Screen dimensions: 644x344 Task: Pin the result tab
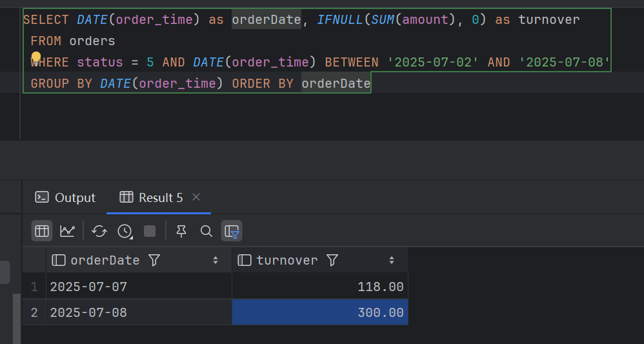[x=181, y=231]
